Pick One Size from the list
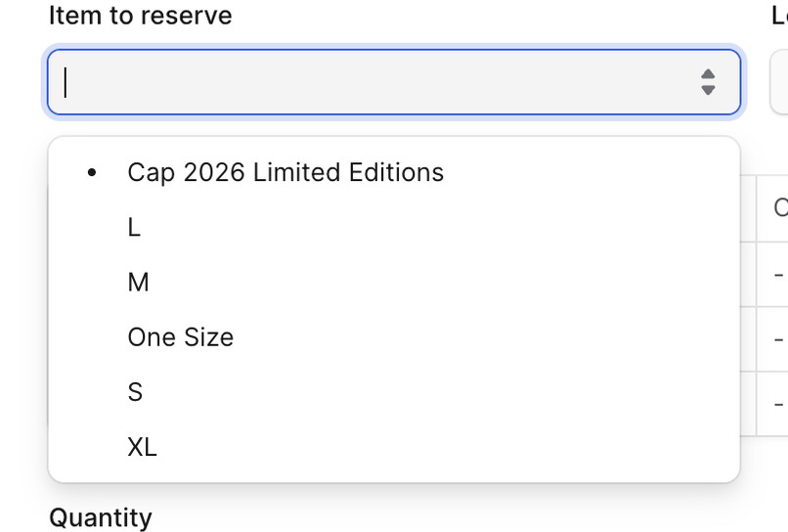 tap(393, 336)
